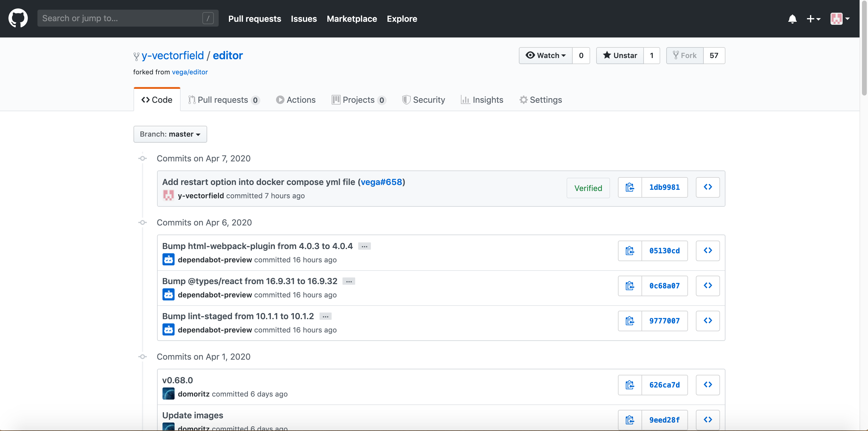868x431 pixels.
Task: Open the editor repository link
Action: click(x=227, y=55)
